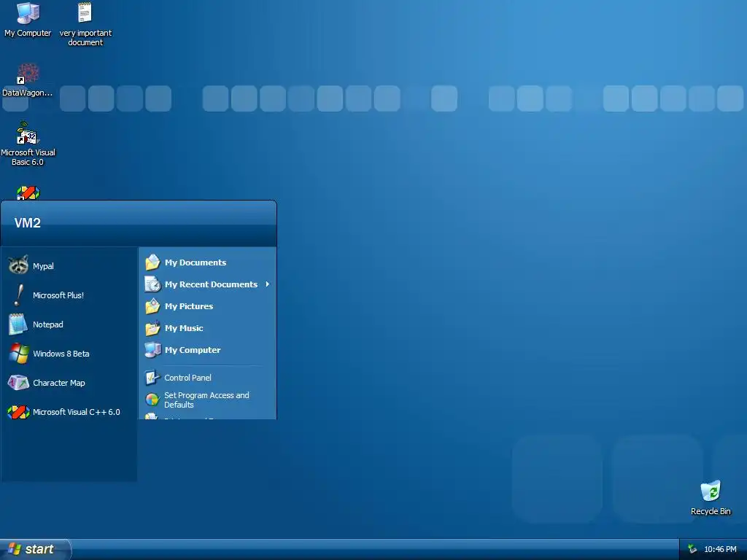
Task: Click the My Pictures folder icon
Action: (x=152, y=306)
